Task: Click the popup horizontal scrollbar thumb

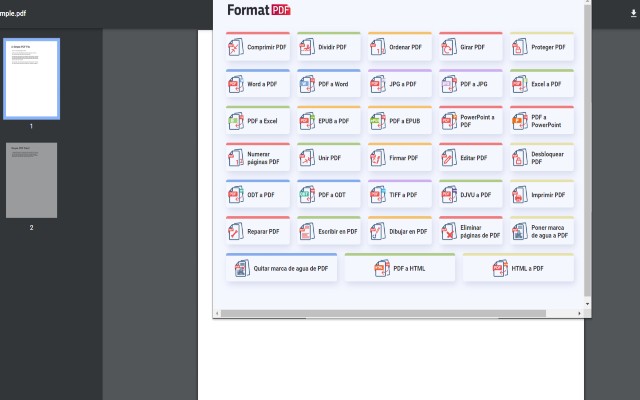Action: point(383,313)
